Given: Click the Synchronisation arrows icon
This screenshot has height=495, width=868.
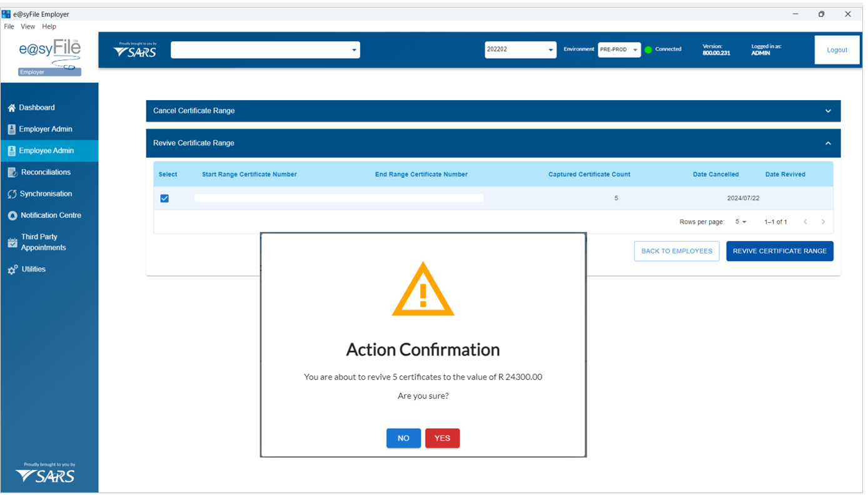Looking at the screenshot, I should click(12, 194).
